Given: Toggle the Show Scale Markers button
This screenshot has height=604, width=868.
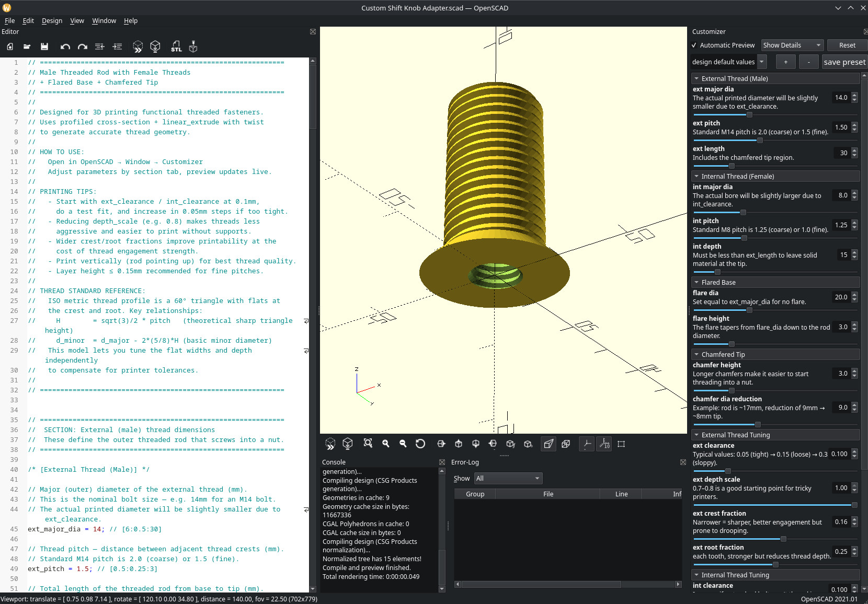Looking at the screenshot, I should pyautogui.click(x=604, y=444).
